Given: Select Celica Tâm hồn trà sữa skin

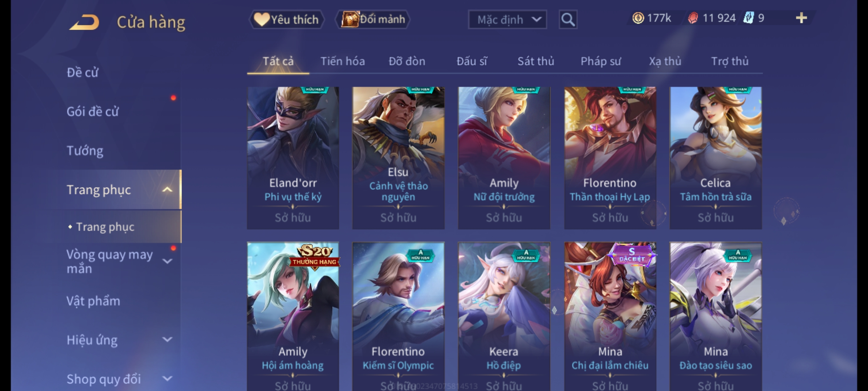Looking at the screenshot, I should [716, 158].
